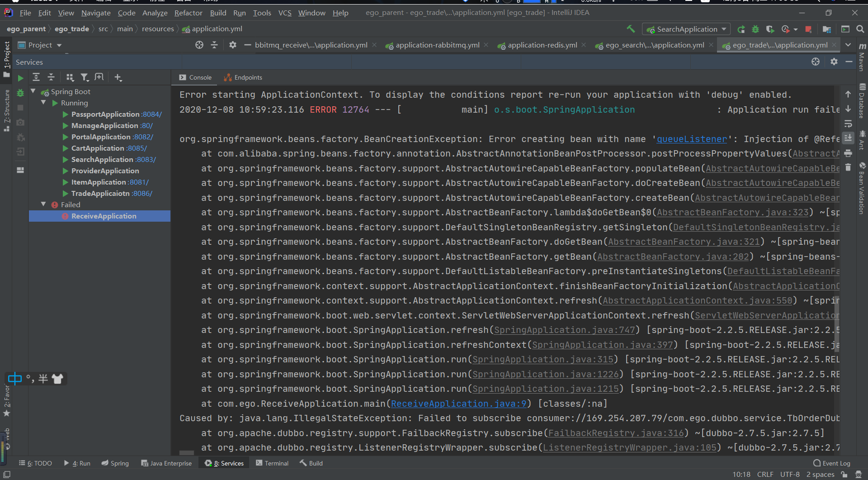Select ReceiveApplication failed service

click(x=99, y=216)
